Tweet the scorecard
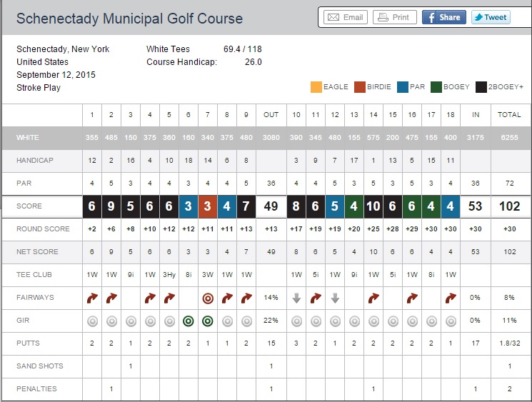 [491, 17]
